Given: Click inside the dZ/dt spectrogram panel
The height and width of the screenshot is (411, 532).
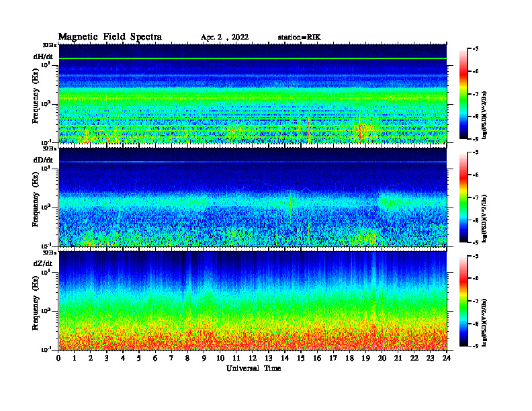Looking at the screenshot, I should 253,301.
